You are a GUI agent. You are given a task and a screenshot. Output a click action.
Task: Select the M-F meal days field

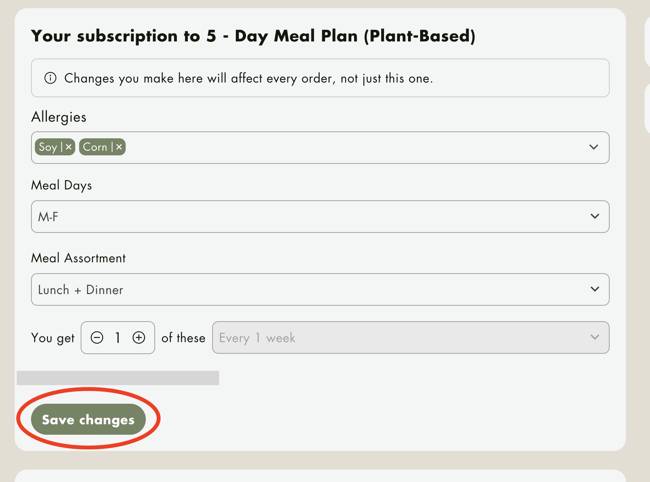320,216
